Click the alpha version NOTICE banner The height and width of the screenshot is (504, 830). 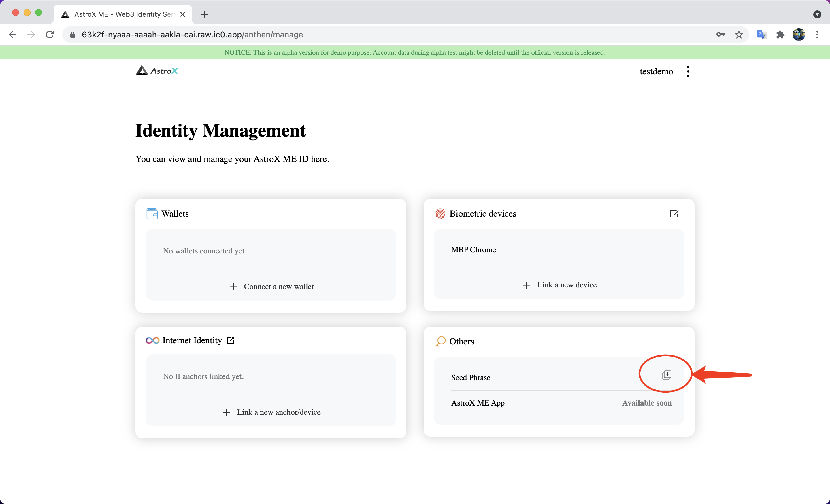click(x=415, y=52)
